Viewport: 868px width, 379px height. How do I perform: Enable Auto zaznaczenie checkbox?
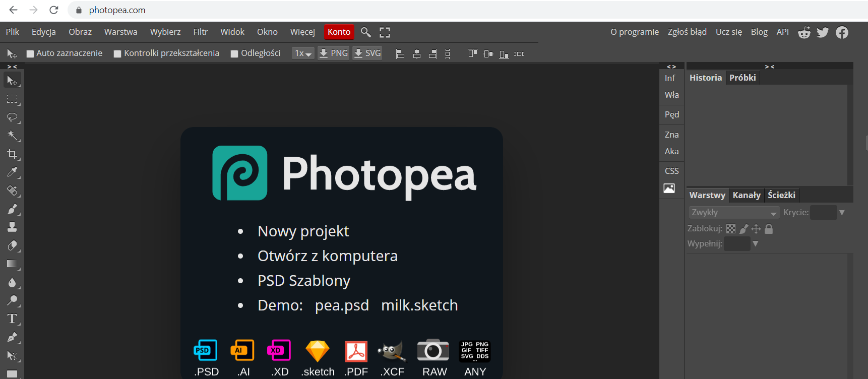[30, 54]
